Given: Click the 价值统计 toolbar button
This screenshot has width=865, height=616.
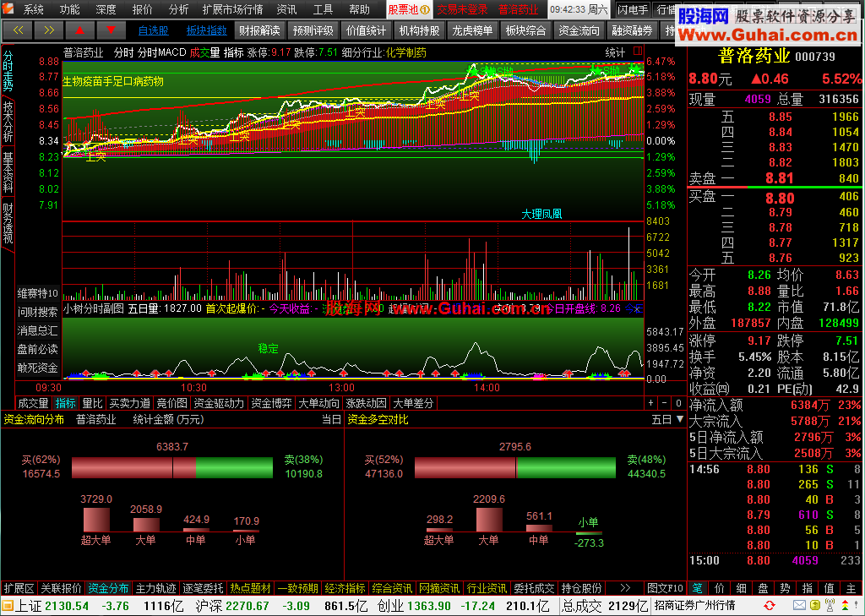Looking at the screenshot, I should (366, 31).
